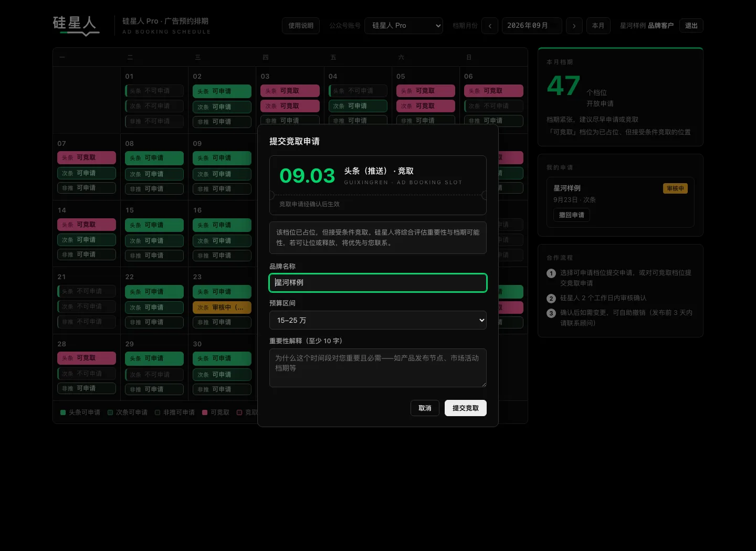
Task: Select day 14 次条 可申请 slot
Action: pyautogui.click(x=86, y=240)
